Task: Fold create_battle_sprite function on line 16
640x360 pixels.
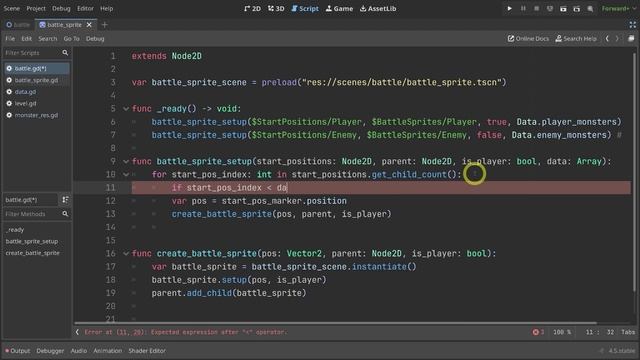Action: point(126,254)
